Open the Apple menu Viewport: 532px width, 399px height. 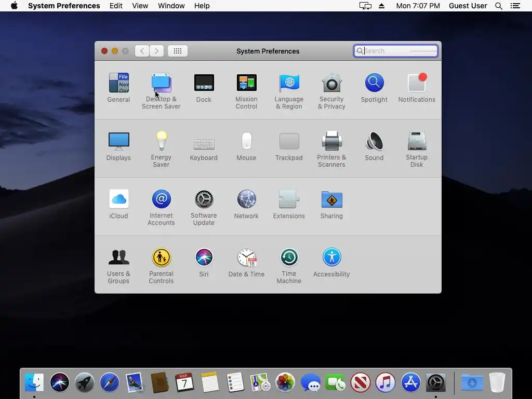point(14,6)
